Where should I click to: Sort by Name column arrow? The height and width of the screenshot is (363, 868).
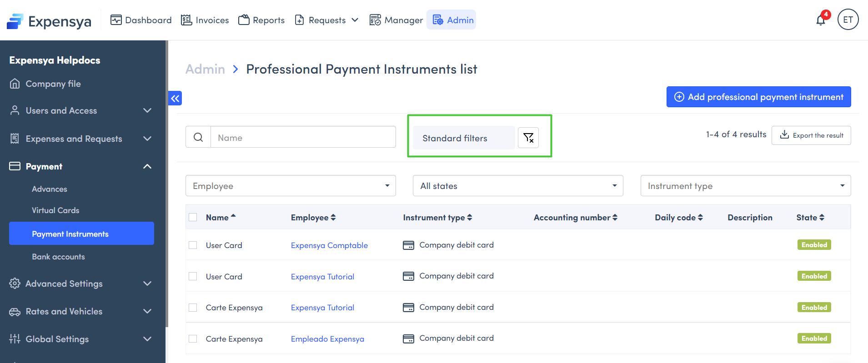click(233, 216)
